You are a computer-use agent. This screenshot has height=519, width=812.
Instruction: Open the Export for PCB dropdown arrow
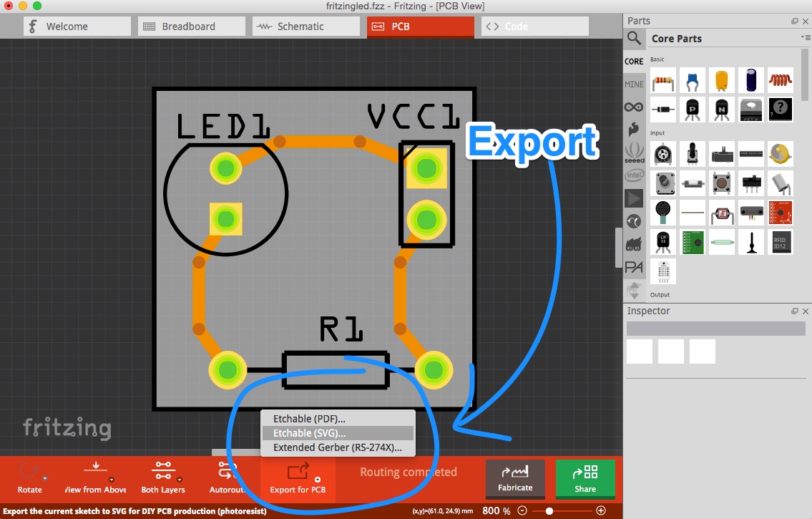[318, 479]
